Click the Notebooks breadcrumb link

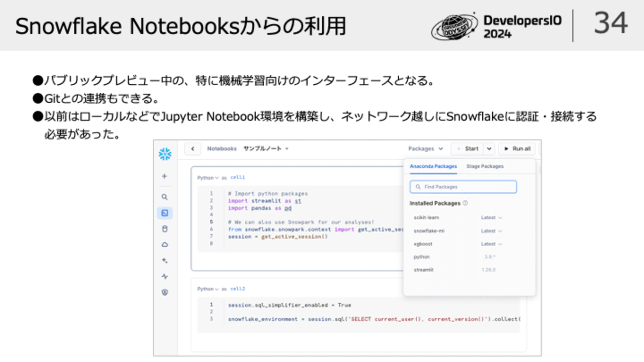[222, 149]
